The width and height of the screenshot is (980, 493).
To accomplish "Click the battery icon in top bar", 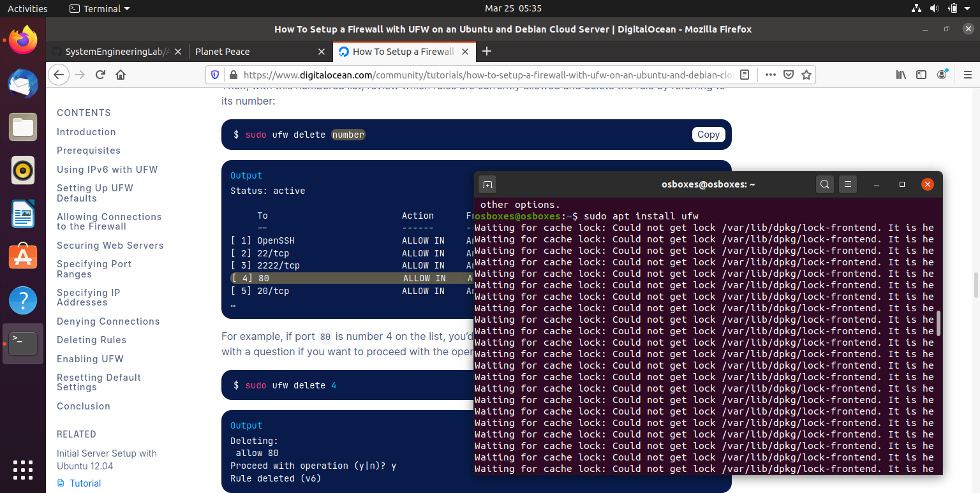I will click(953, 8).
